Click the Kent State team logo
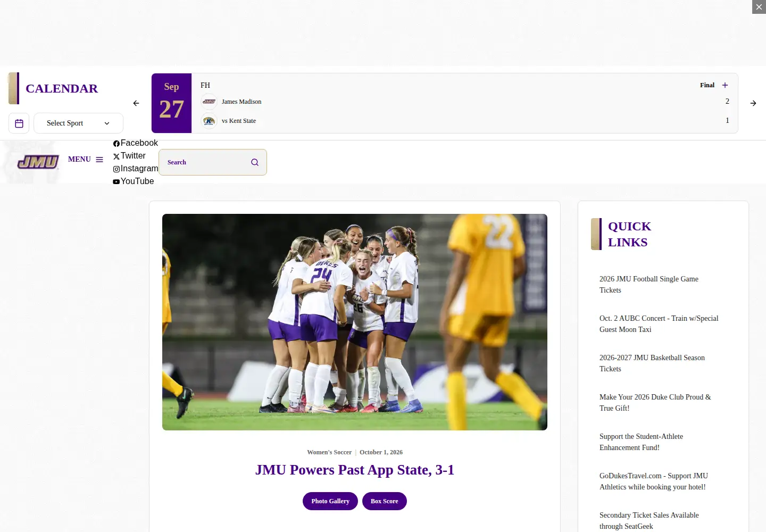This screenshot has width=766, height=532. (x=209, y=121)
